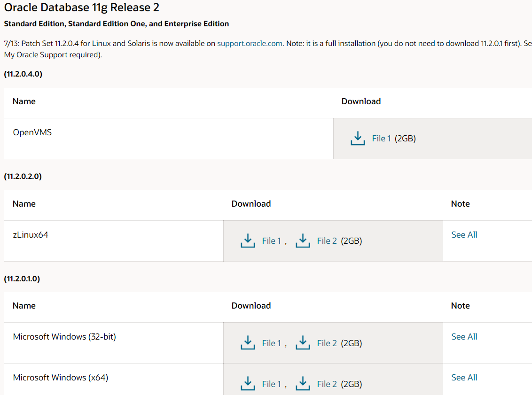Click the (2GB) size text for OpenVMS
The image size is (532, 395).
(405, 139)
